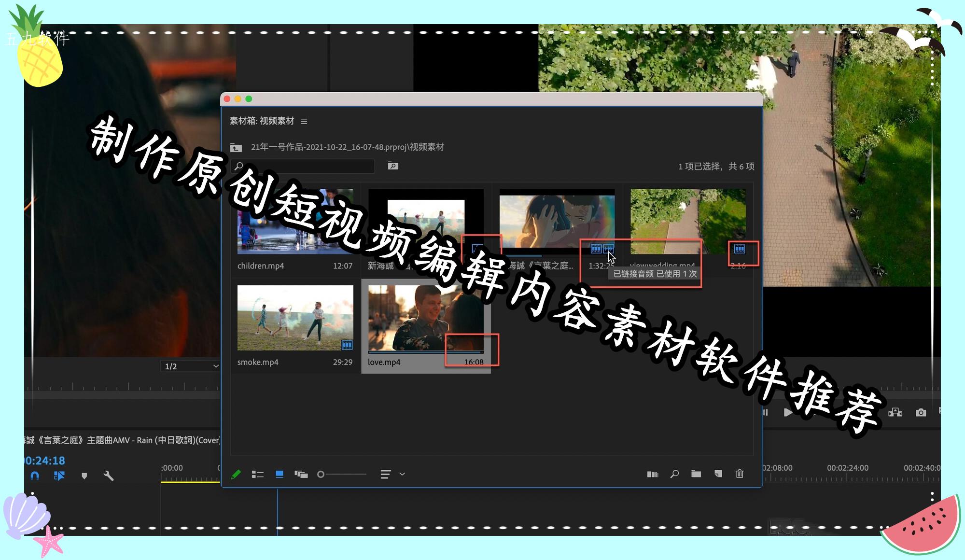Open the New Item icon

click(x=718, y=474)
